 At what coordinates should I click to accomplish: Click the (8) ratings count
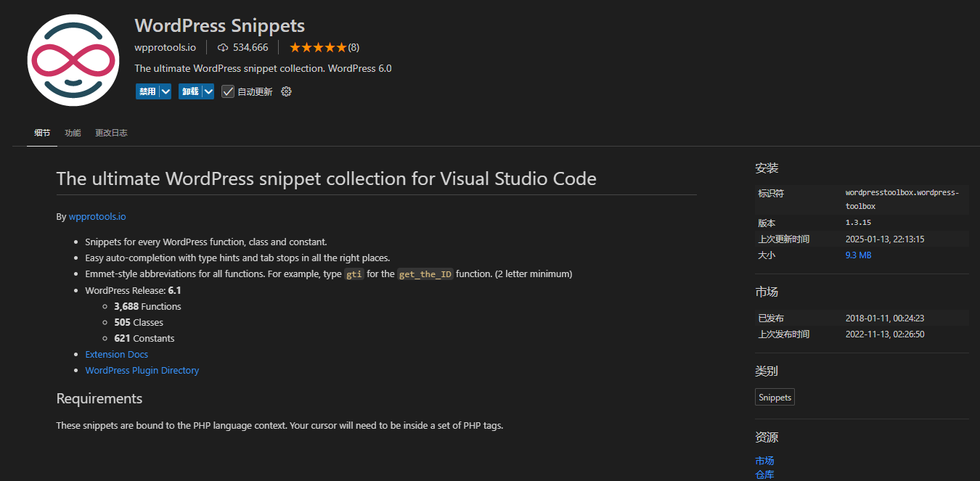point(354,47)
